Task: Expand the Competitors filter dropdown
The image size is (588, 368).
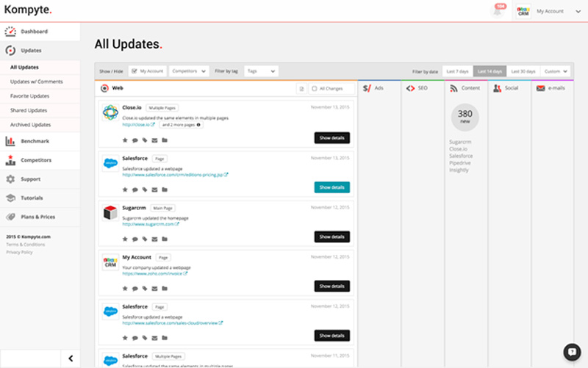Action: (x=189, y=71)
